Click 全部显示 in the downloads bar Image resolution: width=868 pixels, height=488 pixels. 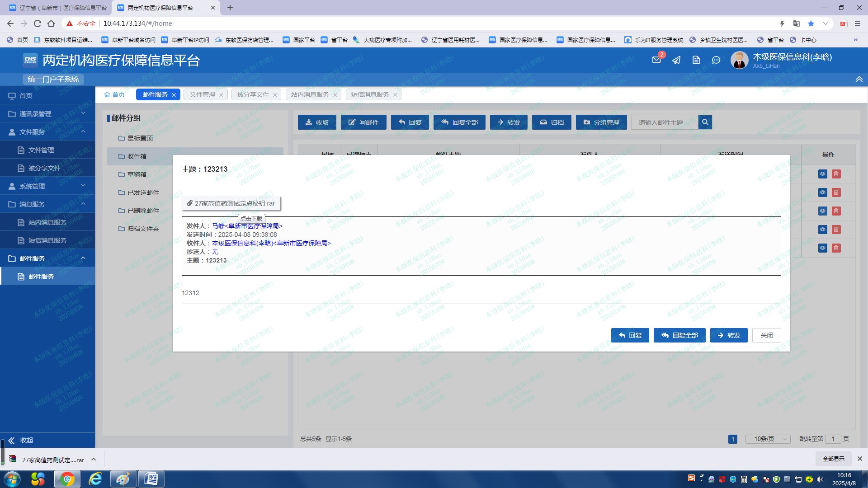[x=833, y=459]
